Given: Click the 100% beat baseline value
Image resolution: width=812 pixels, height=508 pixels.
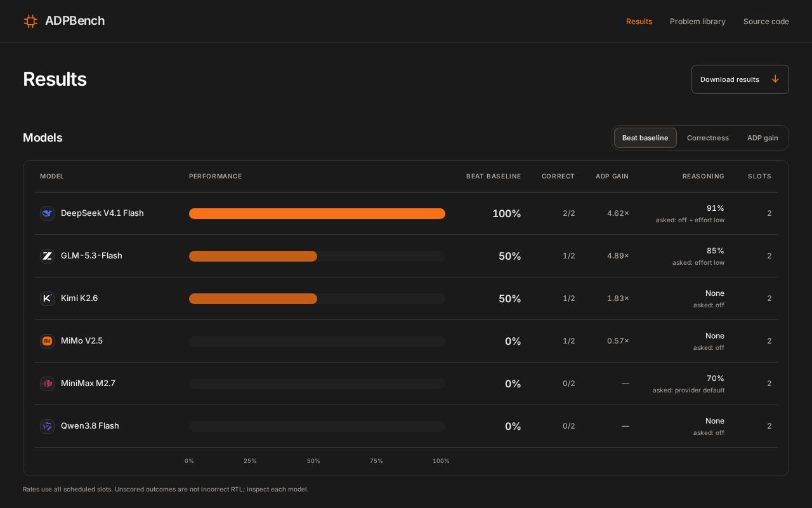Looking at the screenshot, I should [507, 213].
